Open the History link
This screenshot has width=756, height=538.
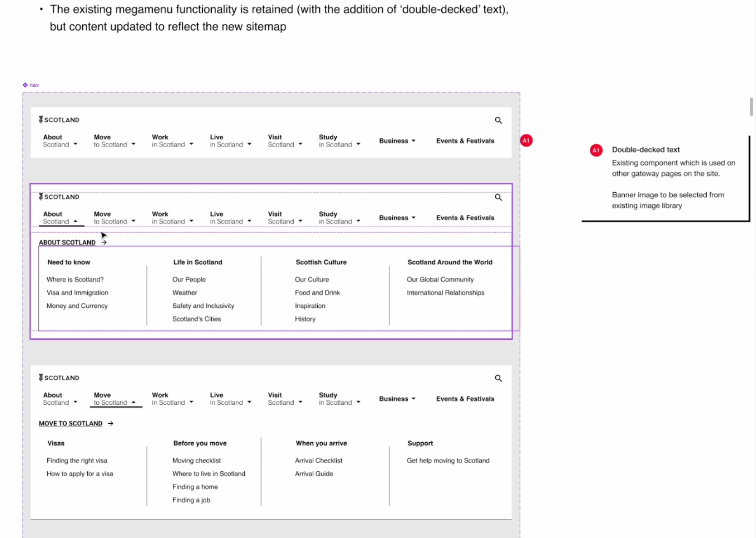pos(305,319)
